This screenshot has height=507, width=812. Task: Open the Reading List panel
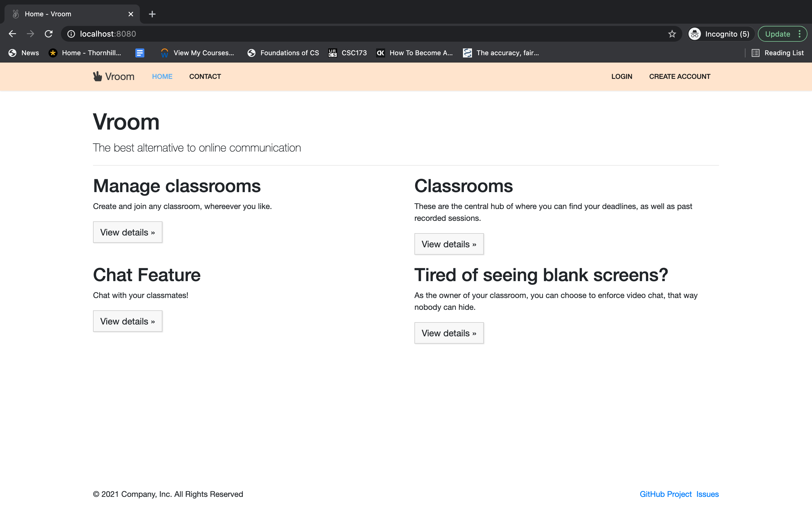coord(778,53)
